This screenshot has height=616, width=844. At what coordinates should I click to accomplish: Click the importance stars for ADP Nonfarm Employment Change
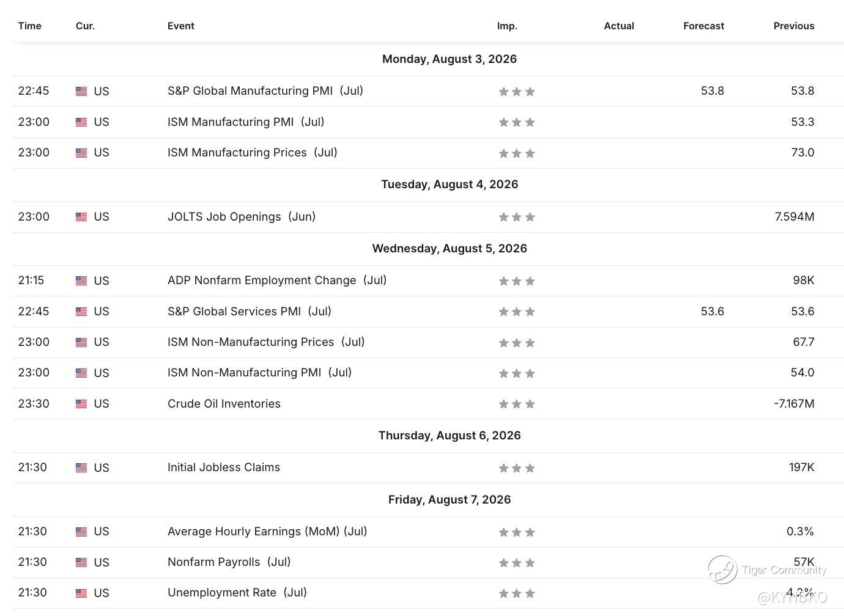click(517, 281)
